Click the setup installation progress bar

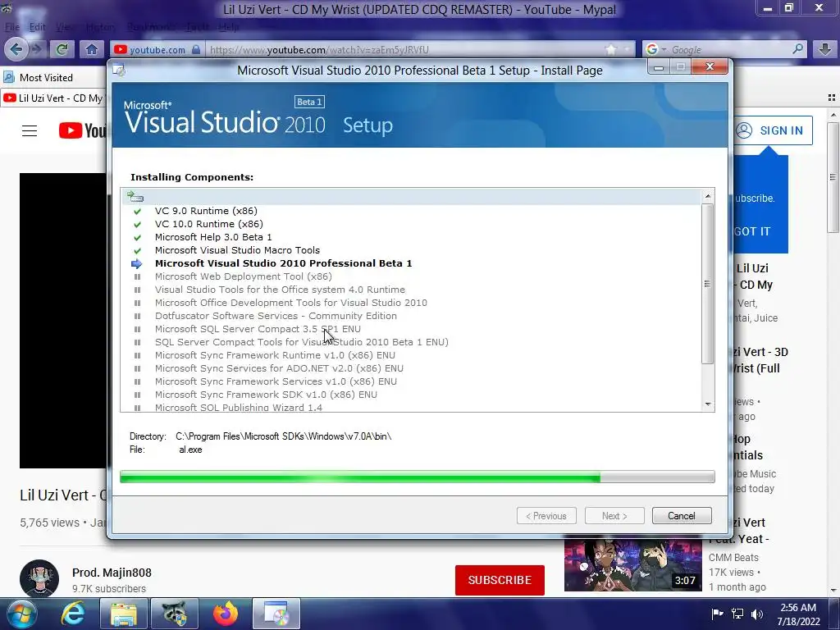point(418,477)
